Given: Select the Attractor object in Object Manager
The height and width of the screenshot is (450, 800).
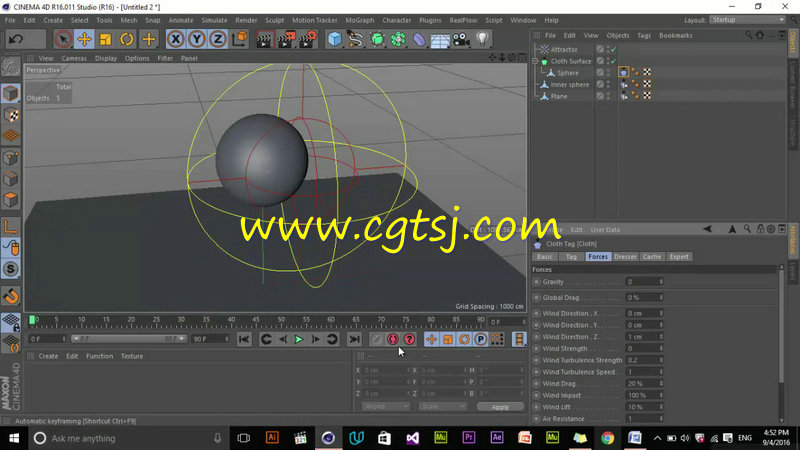Looking at the screenshot, I should pos(564,49).
